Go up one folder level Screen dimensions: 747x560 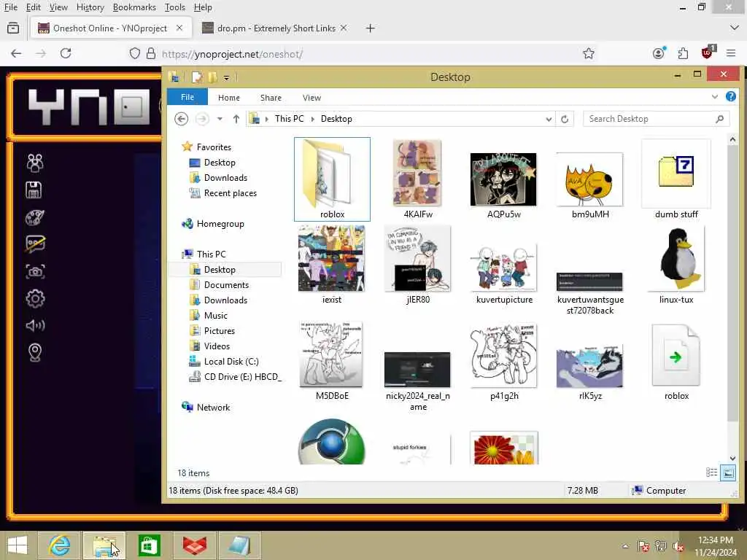point(236,119)
